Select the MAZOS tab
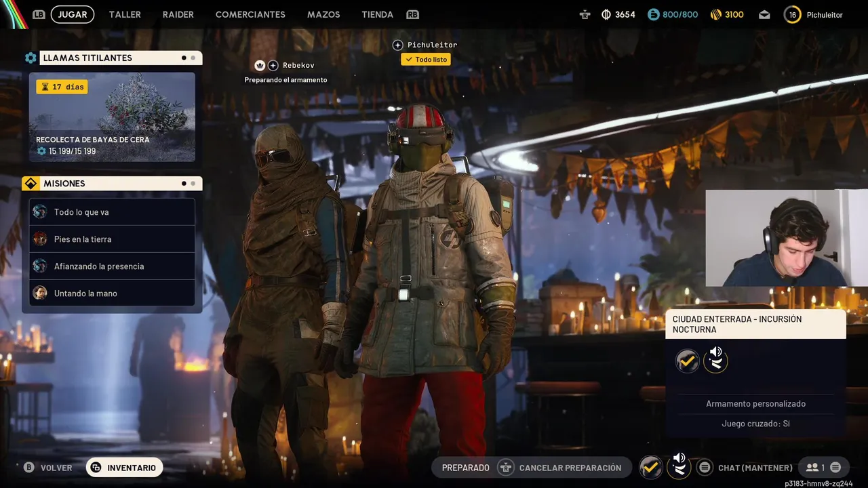Image resolution: width=868 pixels, height=488 pixels. click(x=323, y=14)
